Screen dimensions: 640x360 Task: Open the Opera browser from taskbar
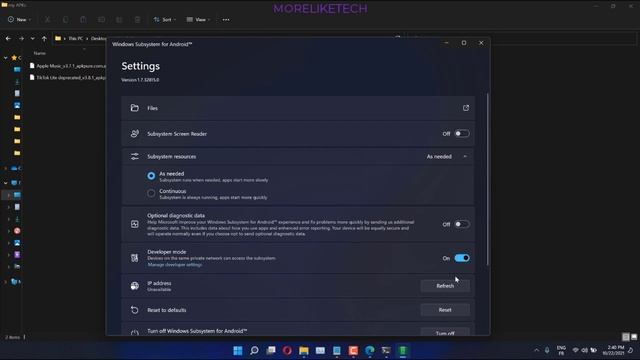click(x=287, y=350)
